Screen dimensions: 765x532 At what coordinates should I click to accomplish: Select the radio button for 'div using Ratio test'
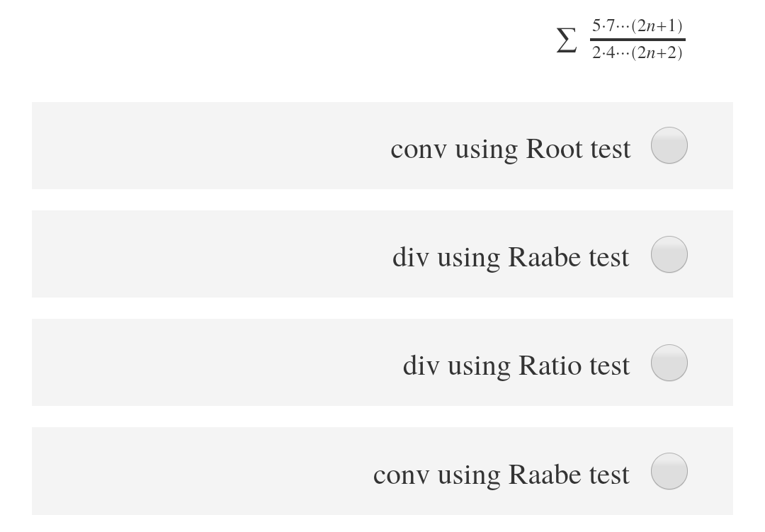pyautogui.click(x=669, y=362)
